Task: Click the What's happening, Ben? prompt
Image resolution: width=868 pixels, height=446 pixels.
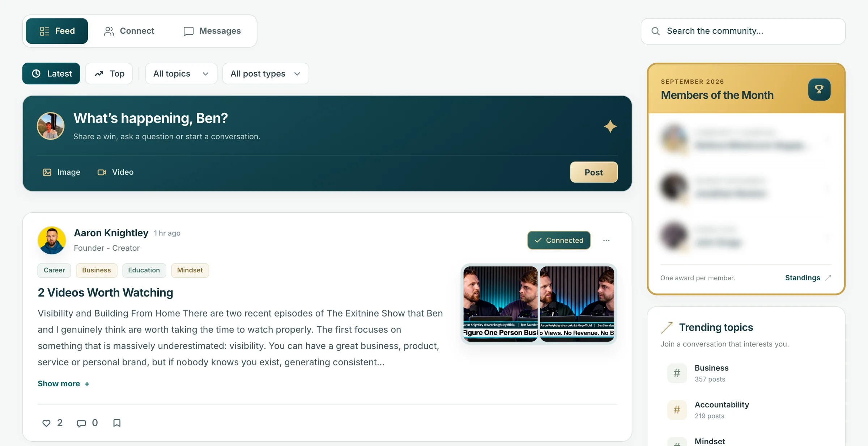Action: (150, 118)
